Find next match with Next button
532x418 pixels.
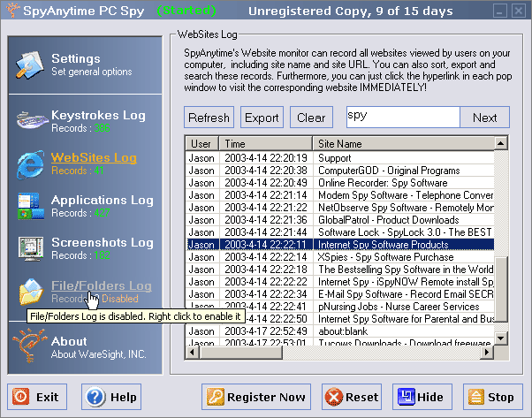point(484,118)
